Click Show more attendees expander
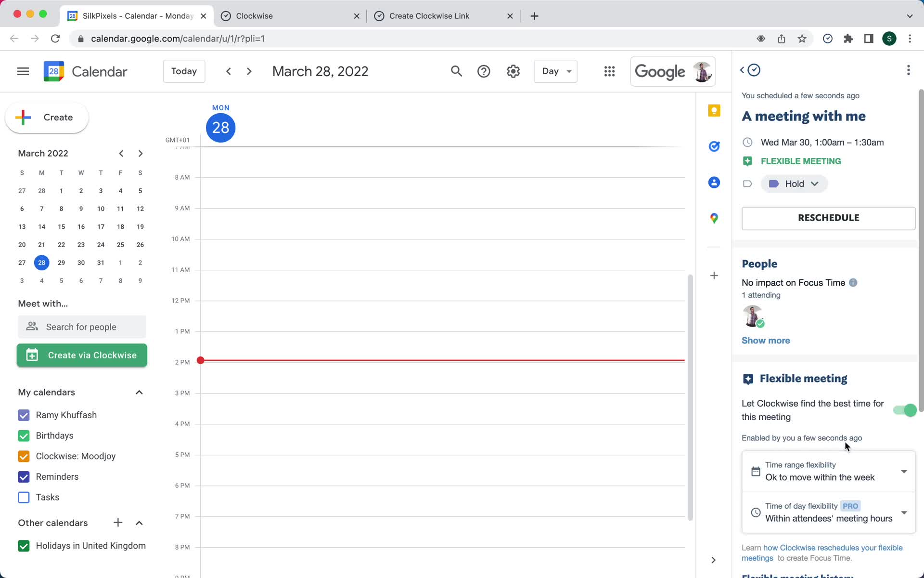The height and width of the screenshot is (578, 924). coord(766,340)
